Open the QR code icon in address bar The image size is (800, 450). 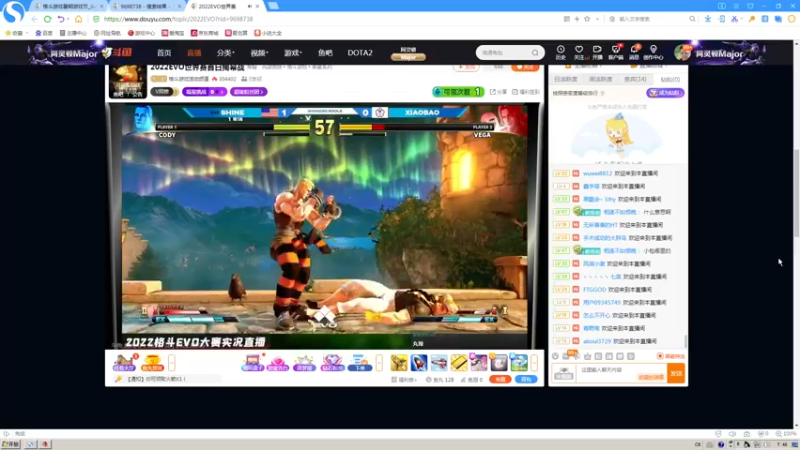[x=567, y=19]
